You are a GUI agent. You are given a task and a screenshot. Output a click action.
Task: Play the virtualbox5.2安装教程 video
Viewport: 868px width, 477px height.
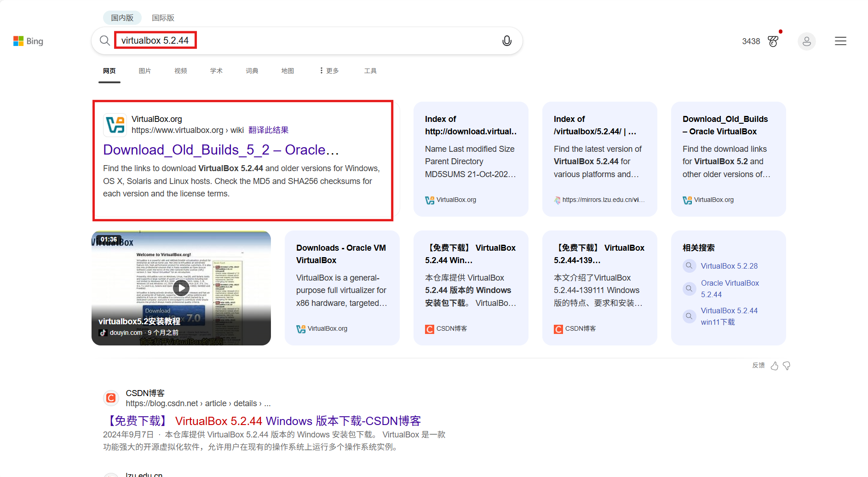tap(181, 288)
